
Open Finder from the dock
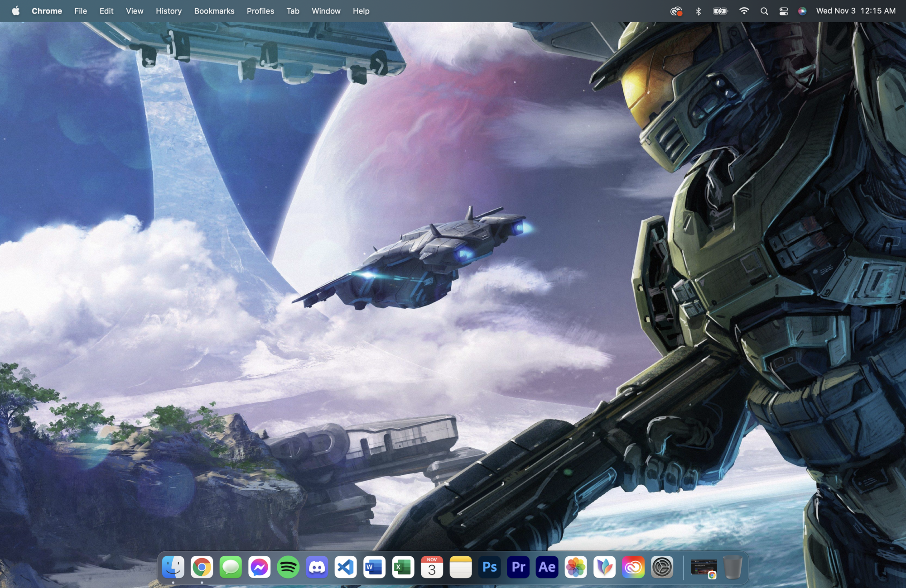coord(173,567)
